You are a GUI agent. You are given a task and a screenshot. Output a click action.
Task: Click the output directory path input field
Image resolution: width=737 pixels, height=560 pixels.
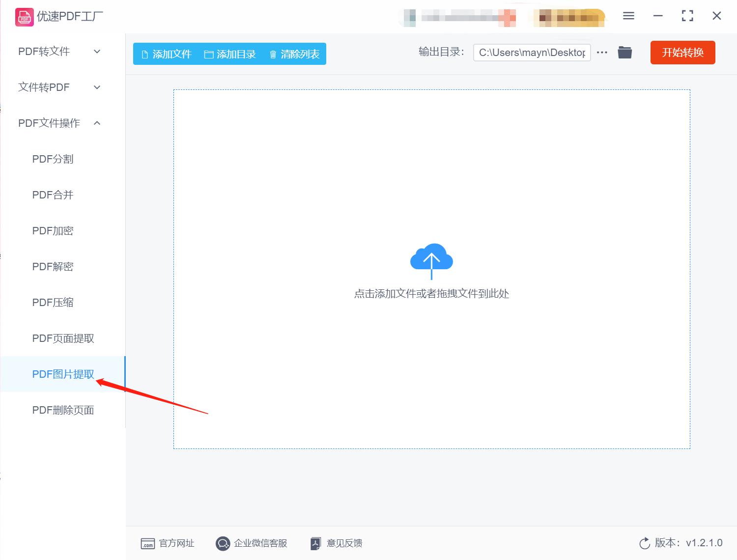tap(532, 52)
